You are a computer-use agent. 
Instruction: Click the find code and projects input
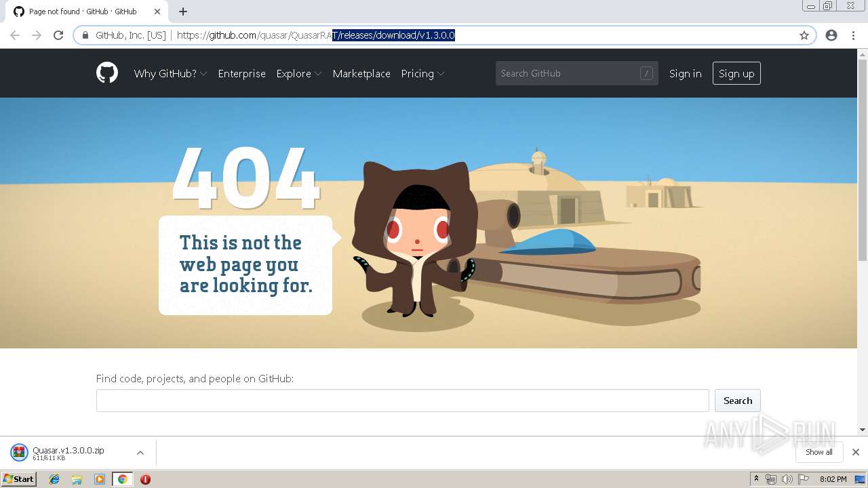tap(402, 401)
